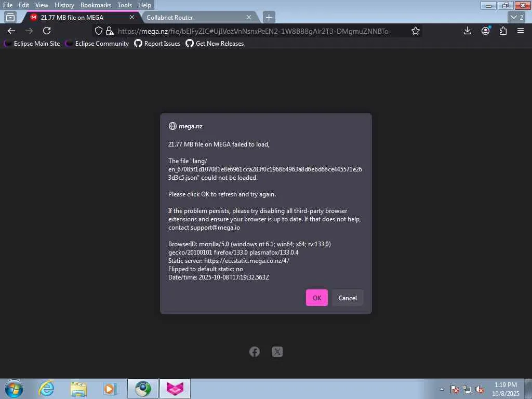Viewport: 532px width, 399px height.
Task: Open Eclipse Main Site bookmark
Action: pos(33,44)
